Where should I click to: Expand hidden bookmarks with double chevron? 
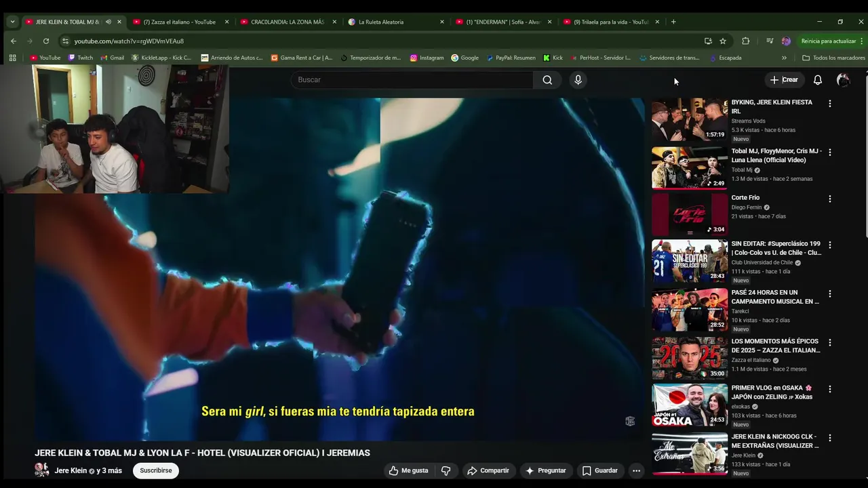(784, 58)
